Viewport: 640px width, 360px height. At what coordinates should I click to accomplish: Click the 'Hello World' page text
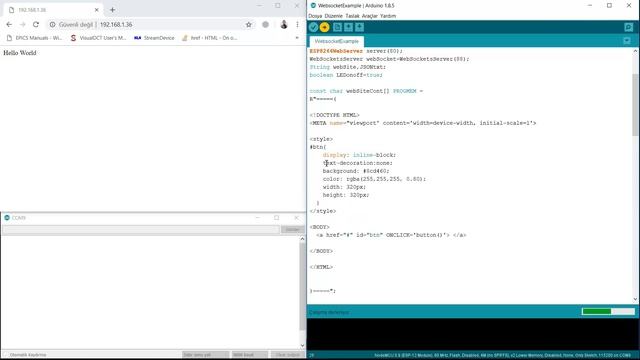(20, 53)
